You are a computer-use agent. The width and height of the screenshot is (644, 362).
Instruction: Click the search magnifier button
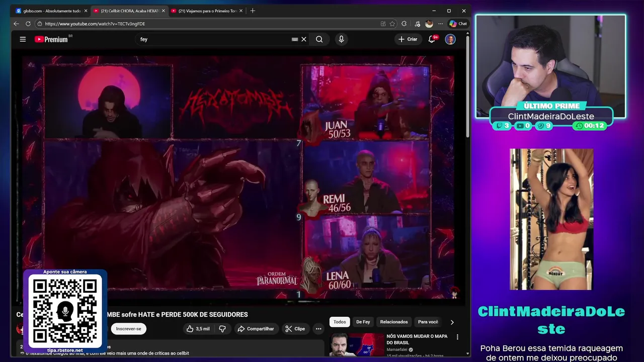tap(319, 39)
